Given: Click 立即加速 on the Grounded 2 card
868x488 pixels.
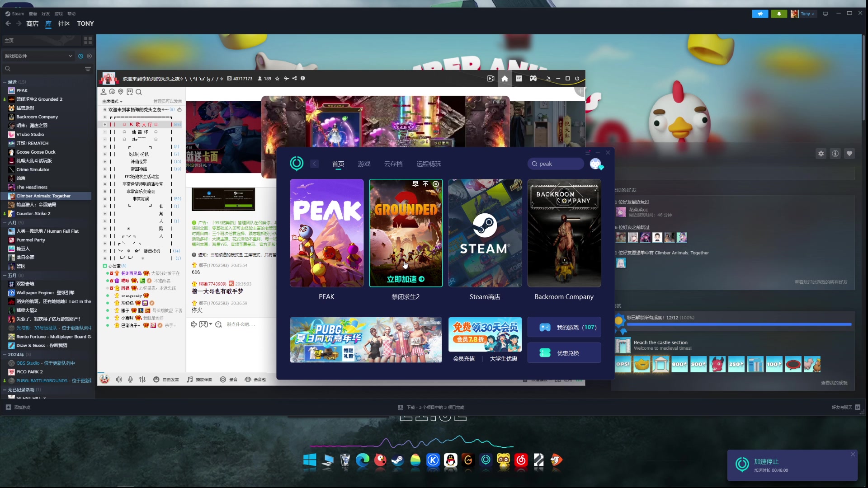Looking at the screenshot, I should coord(406,279).
